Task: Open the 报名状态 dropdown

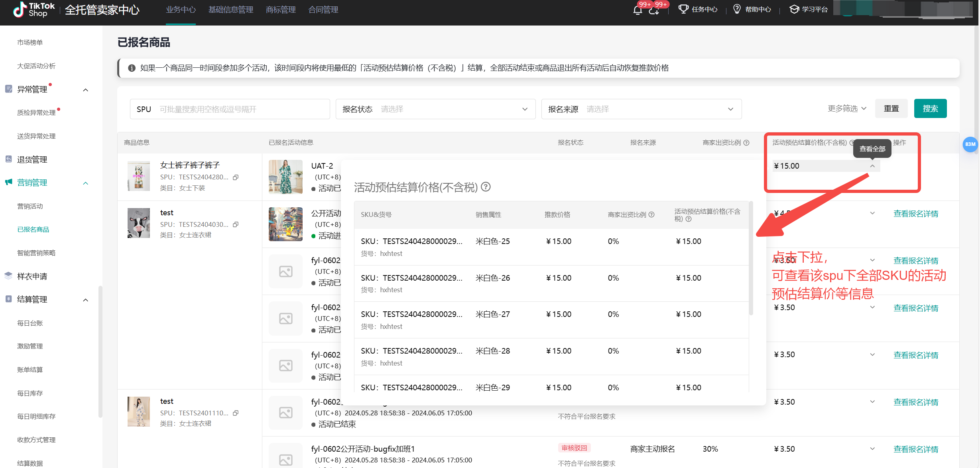Action: click(435, 109)
